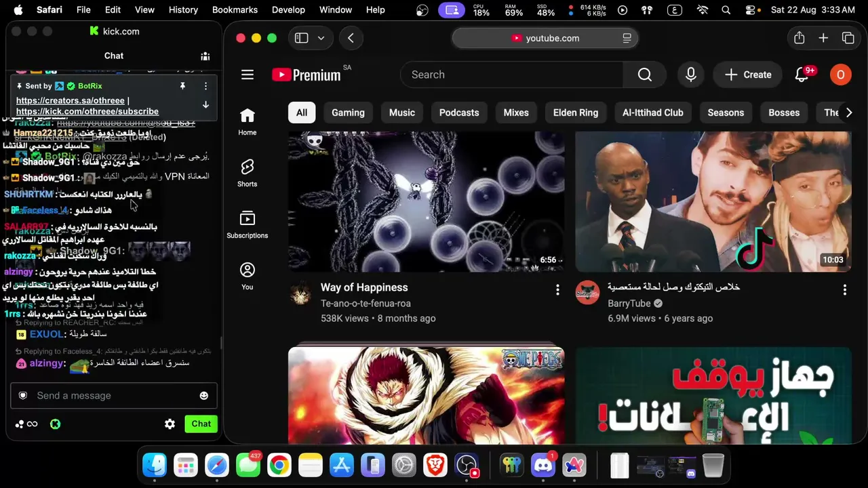Select the Gaming filter chip
Screen dimensions: 868x488
(x=348, y=113)
